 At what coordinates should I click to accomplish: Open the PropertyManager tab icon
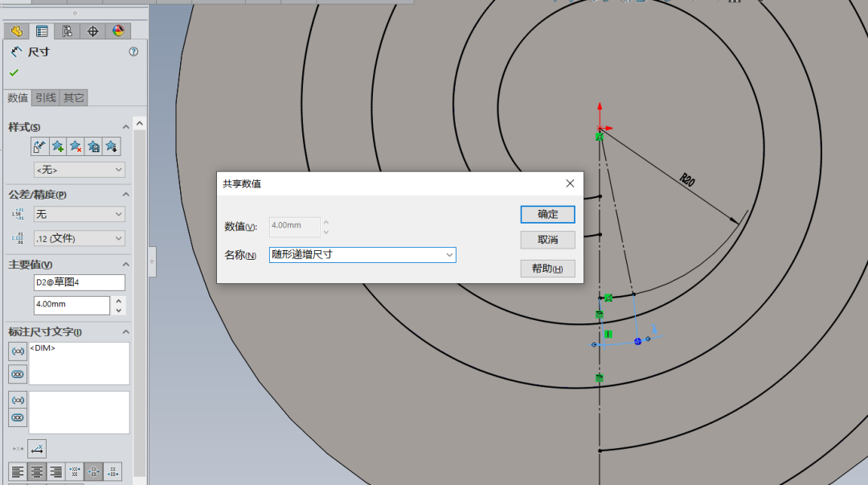41,31
